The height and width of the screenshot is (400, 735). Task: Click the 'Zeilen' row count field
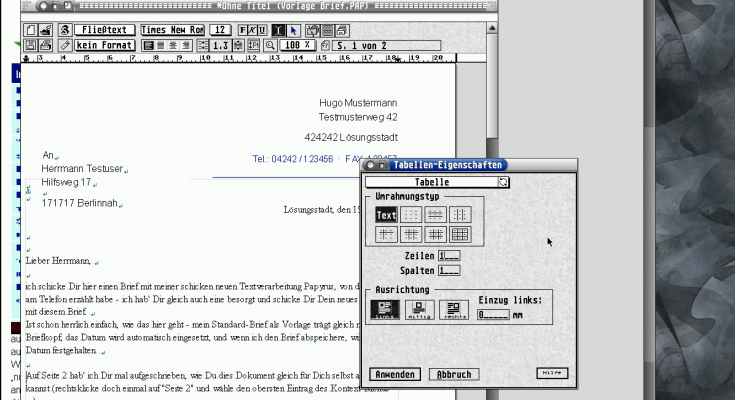[449, 256]
